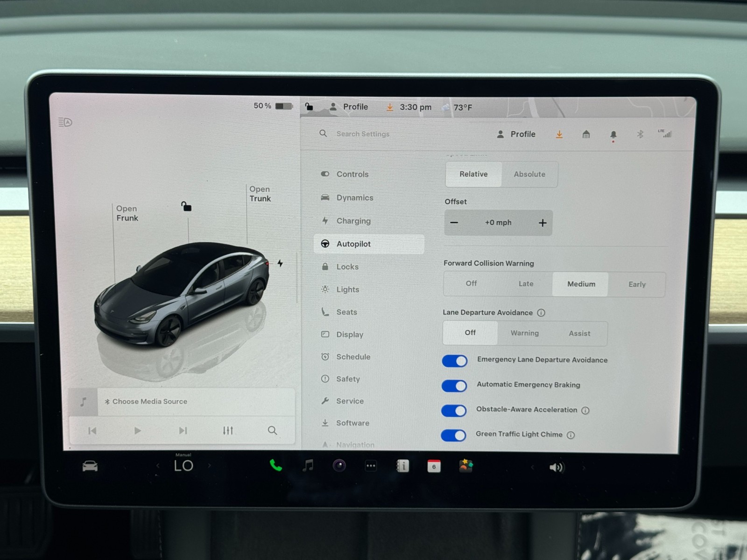
Task: Turn off Automatic Emergency Braking
Action: point(454,386)
